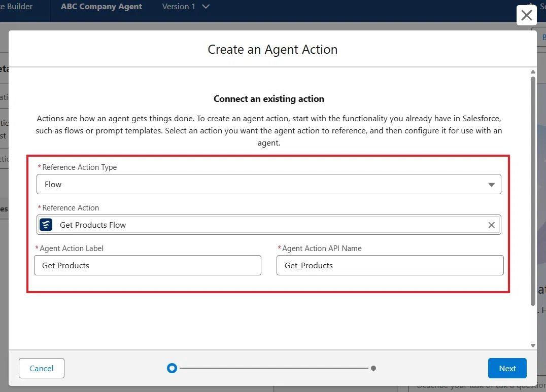The width and height of the screenshot is (546, 392).
Task: Close the Create an Agent Action dialog
Action: pos(526,15)
